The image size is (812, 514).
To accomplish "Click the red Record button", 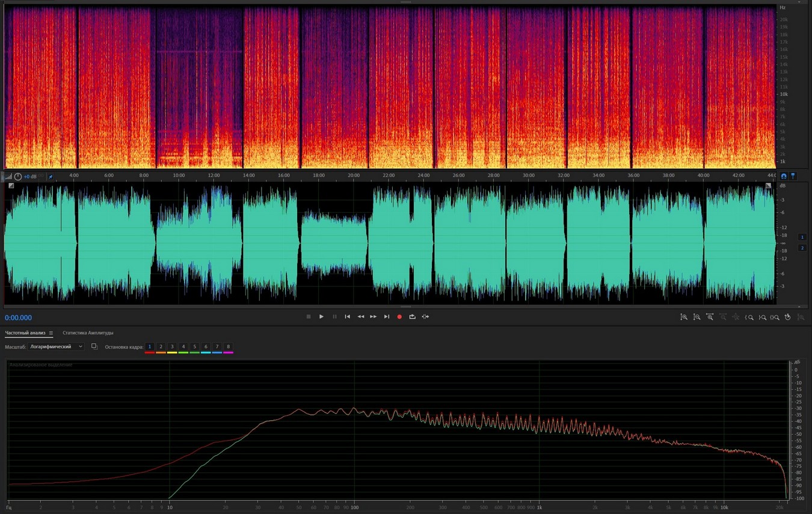I will 399,317.
